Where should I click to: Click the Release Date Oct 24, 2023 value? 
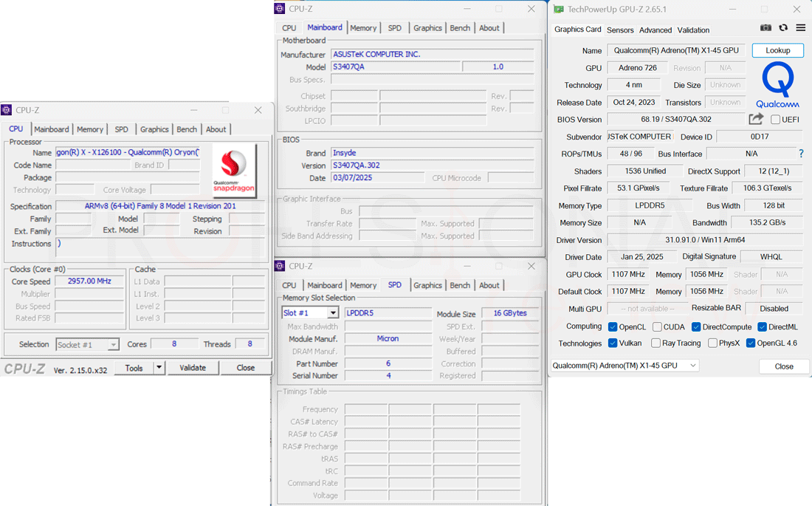point(634,102)
